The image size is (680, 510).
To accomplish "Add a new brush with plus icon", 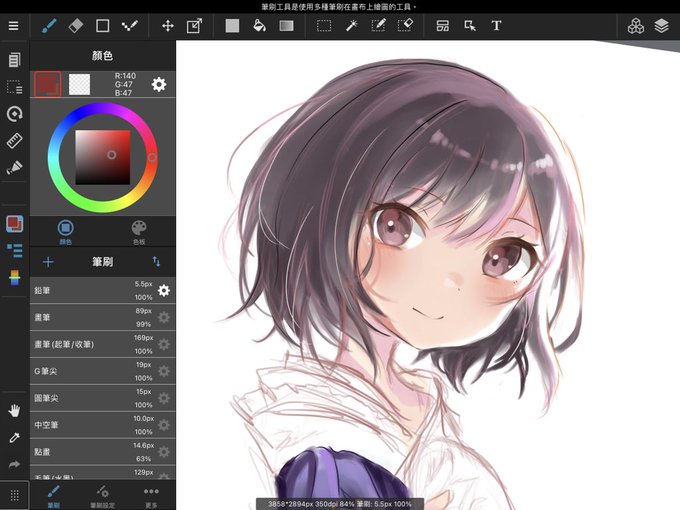I will tap(48, 262).
